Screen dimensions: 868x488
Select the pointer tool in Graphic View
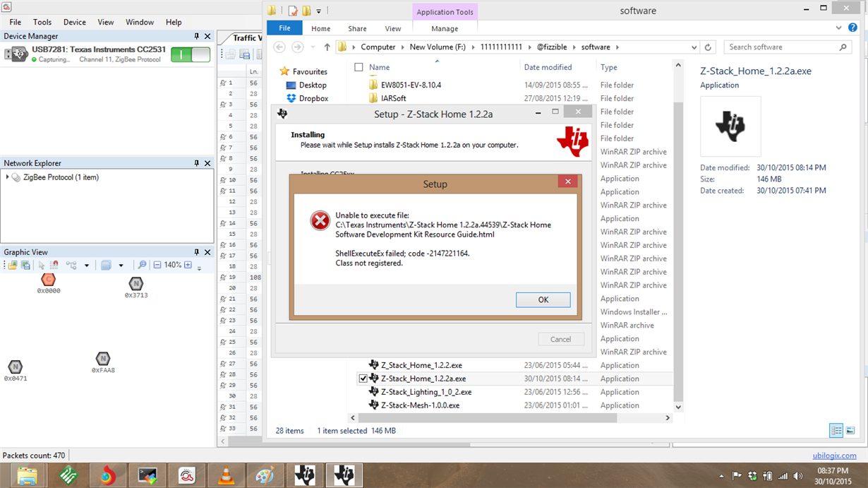point(42,266)
